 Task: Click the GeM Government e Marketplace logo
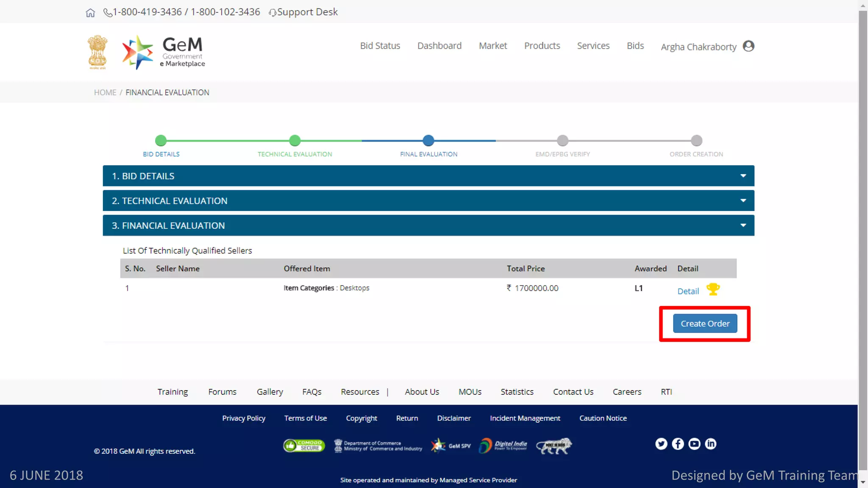[164, 52]
